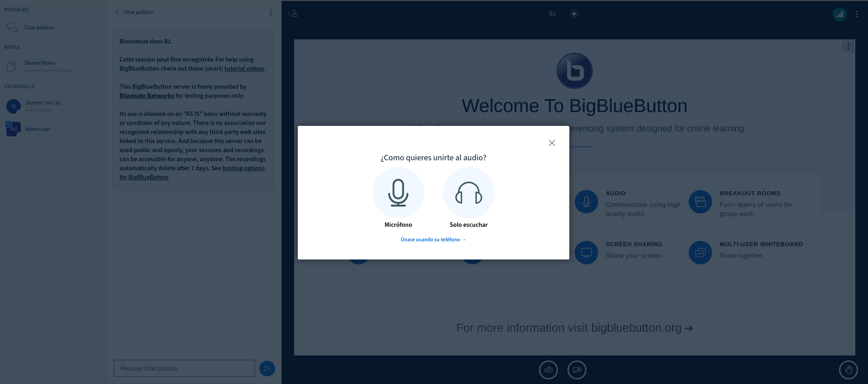Open the 'tutorial videos' link

point(244,68)
